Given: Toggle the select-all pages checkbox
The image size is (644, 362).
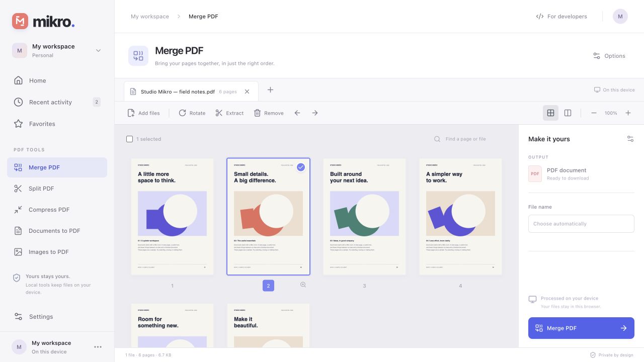Looking at the screenshot, I should (129, 139).
